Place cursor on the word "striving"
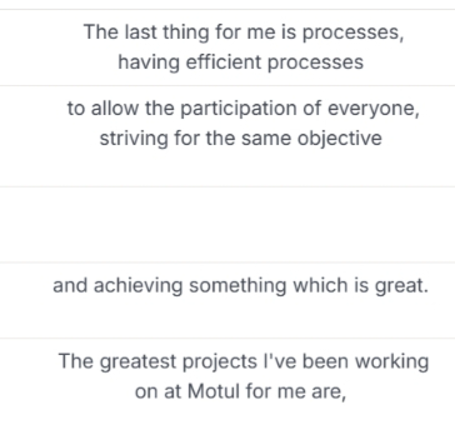 click(134, 139)
